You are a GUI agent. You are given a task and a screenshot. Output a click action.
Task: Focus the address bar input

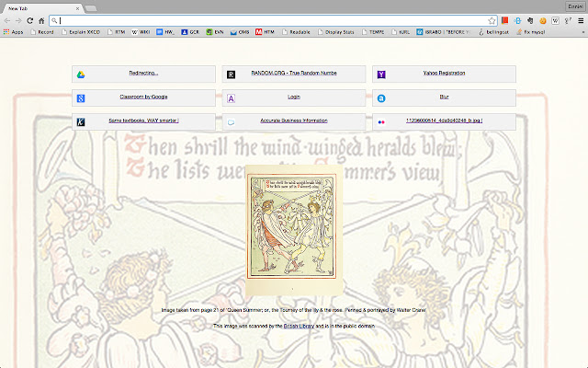tap(273, 20)
